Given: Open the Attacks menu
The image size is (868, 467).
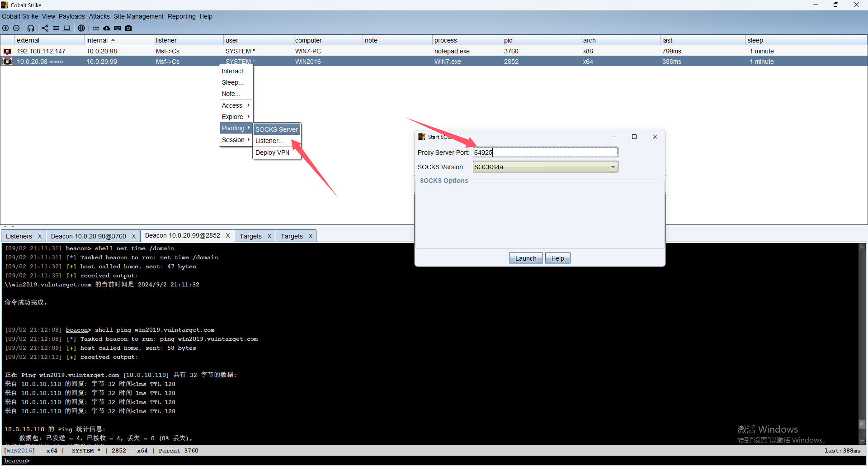Looking at the screenshot, I should click(x=99, y=16).
